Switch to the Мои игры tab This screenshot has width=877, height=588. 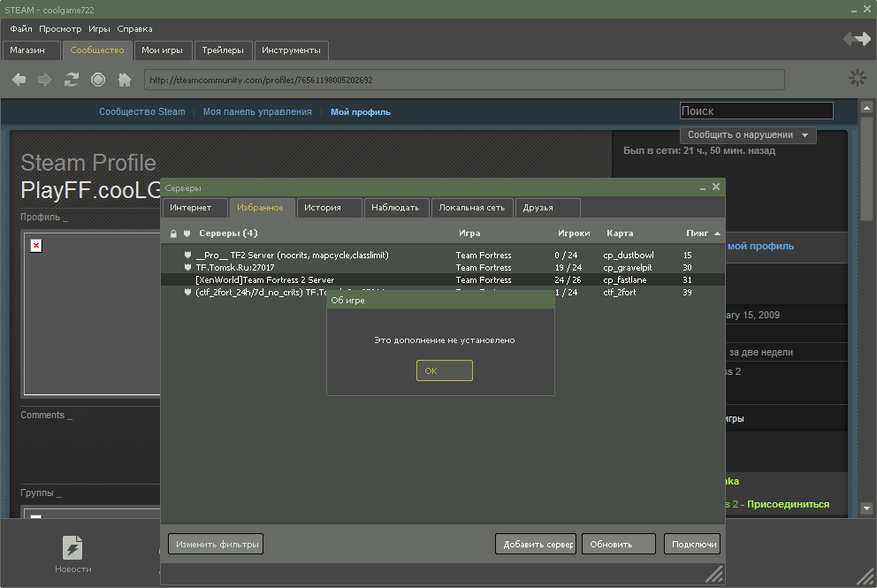[163, 50]
